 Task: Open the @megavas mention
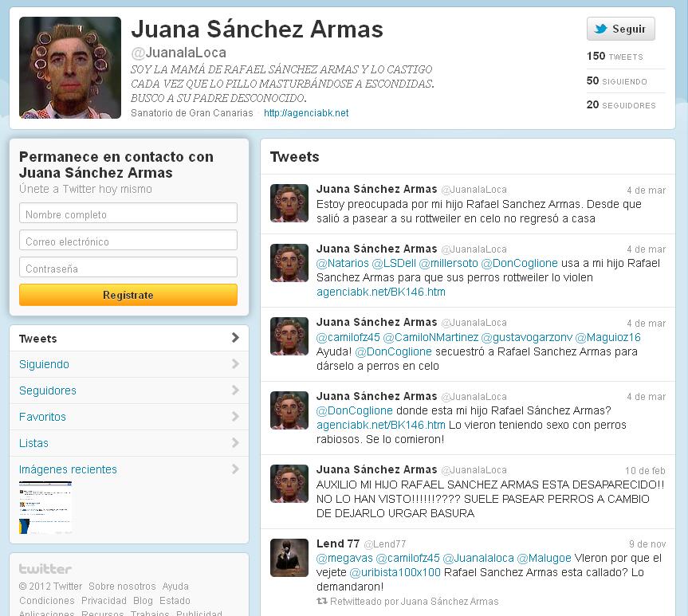coord(344,558)
